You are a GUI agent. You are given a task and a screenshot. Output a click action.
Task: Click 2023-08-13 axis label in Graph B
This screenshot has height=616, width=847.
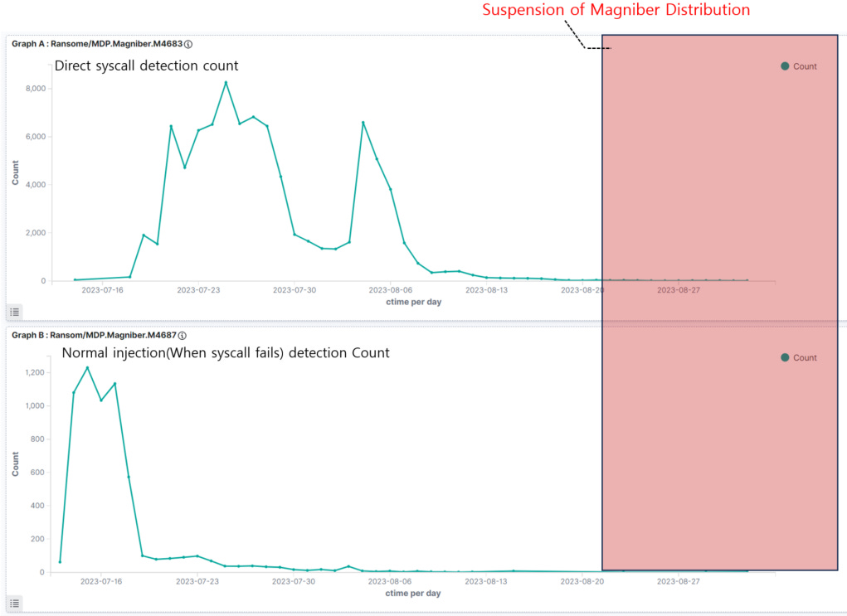click(486, 582)
